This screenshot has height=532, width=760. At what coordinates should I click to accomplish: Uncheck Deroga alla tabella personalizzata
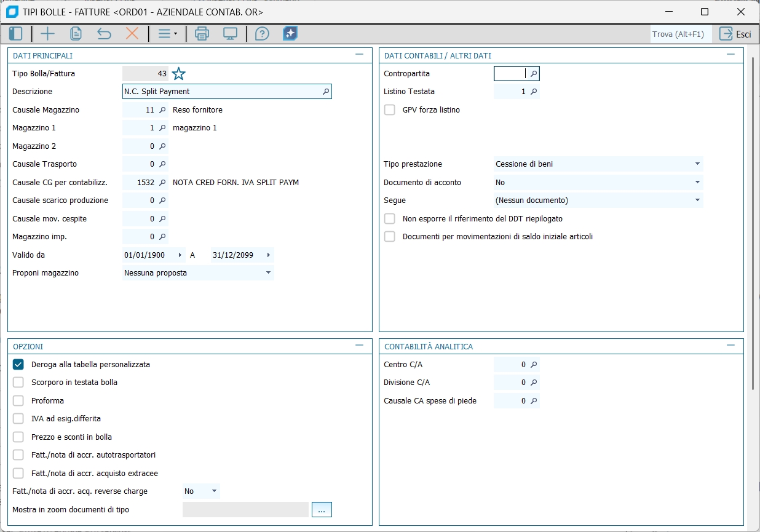coord(18,365)
